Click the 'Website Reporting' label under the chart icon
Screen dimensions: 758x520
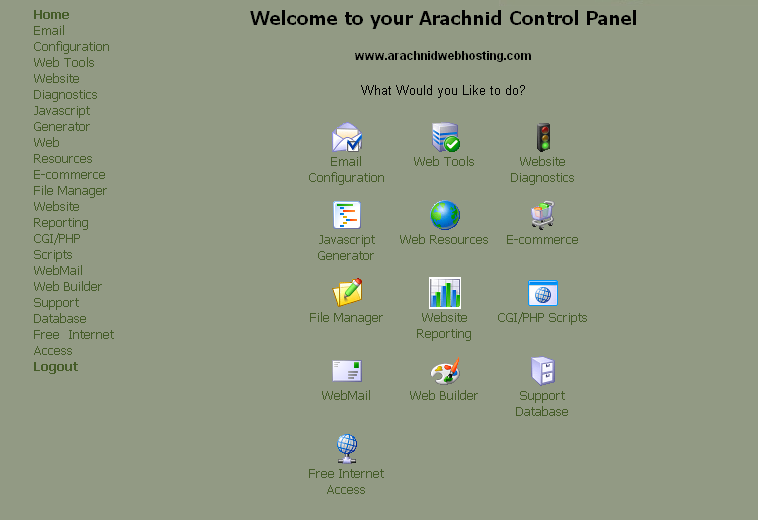click(444, 326)
